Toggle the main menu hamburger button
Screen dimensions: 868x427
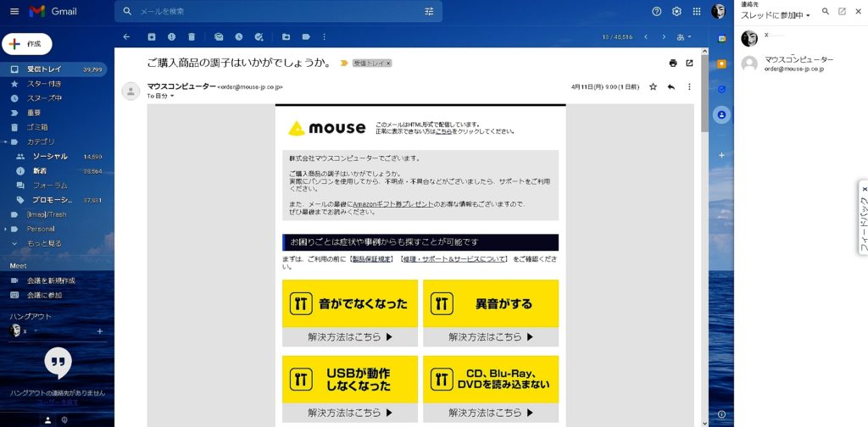[14, 12]
